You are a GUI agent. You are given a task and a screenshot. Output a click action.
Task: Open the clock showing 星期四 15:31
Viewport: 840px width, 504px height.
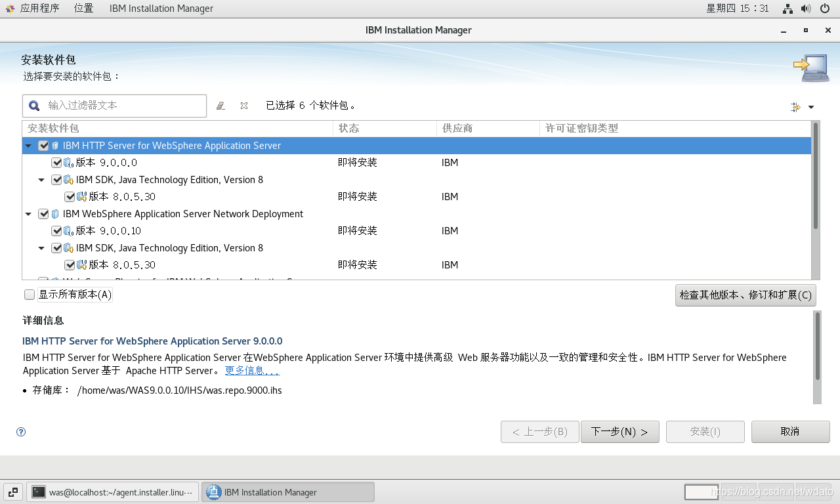[738, 9]
